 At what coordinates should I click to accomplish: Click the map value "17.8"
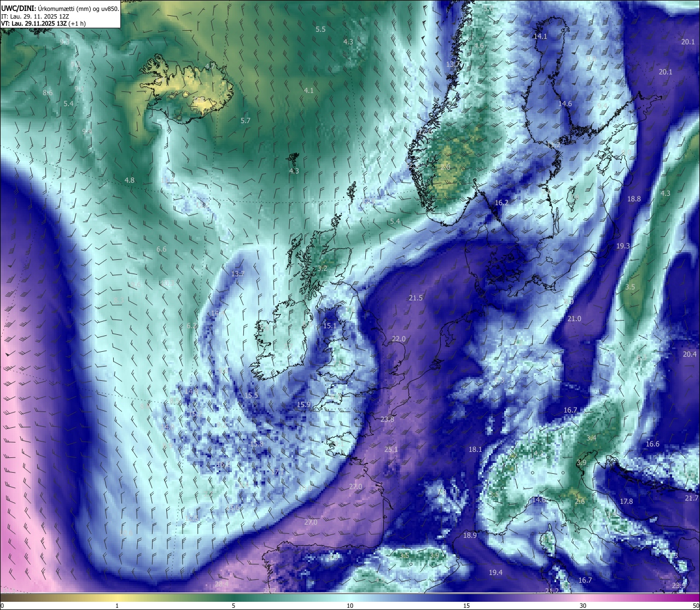[626, 501]
